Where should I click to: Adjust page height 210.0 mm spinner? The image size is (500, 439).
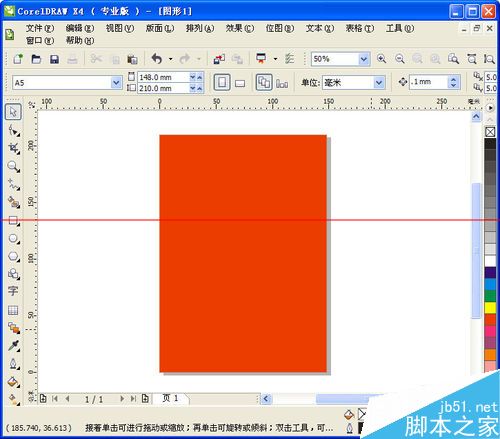point(196,88)
